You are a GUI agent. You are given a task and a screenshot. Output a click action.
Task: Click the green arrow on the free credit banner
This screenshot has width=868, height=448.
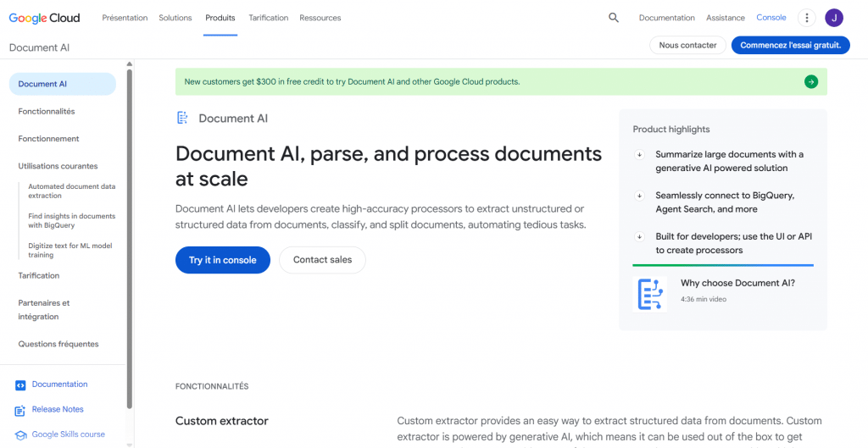(x=811, y=82)
